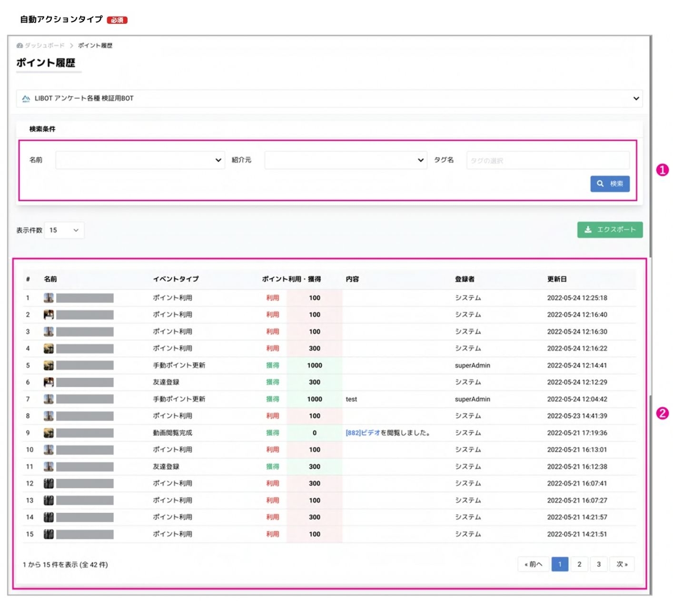
Task: Click avatar thumbnail in row 1
Action: tap(49, 298)
